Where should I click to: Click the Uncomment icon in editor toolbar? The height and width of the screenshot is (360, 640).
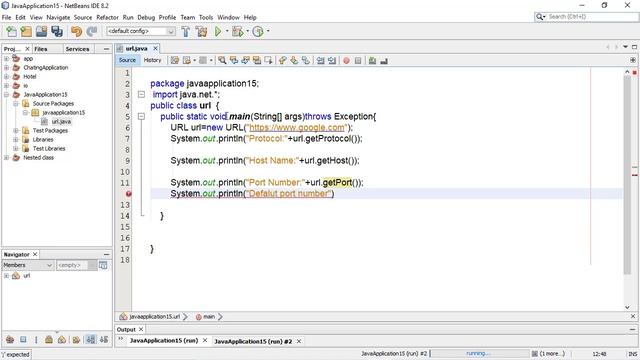(x=383, y=60)
